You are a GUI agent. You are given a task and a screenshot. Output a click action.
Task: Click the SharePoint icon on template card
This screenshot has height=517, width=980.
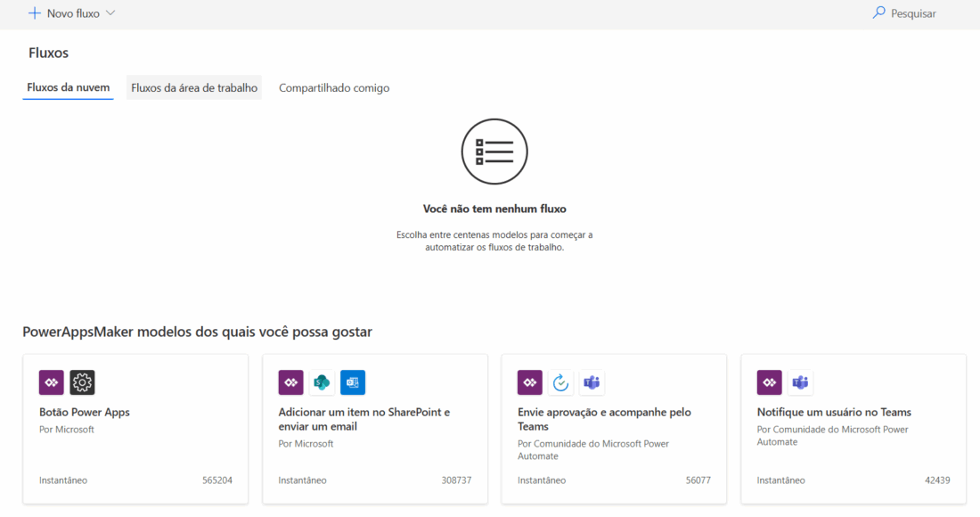(x=322, y=382)
